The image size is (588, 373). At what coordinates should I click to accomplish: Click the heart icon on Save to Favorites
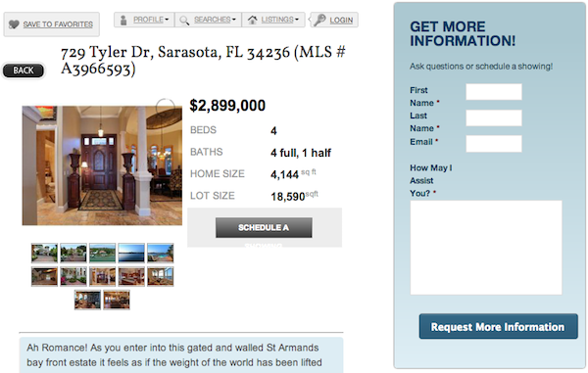(14, 24)
